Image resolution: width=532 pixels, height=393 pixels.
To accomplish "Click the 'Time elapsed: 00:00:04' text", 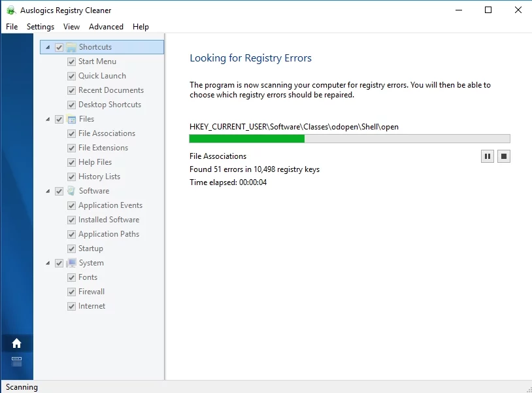I will tap(228, 182).
